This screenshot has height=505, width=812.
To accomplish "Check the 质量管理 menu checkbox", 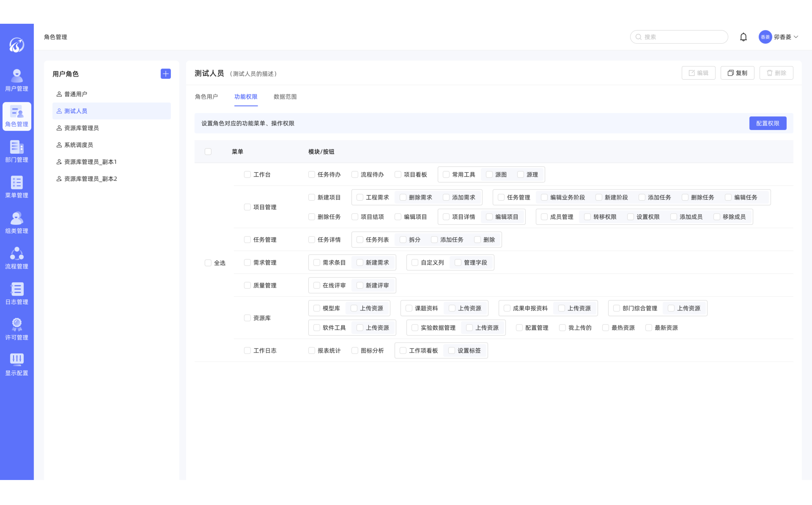I will 247,285.
